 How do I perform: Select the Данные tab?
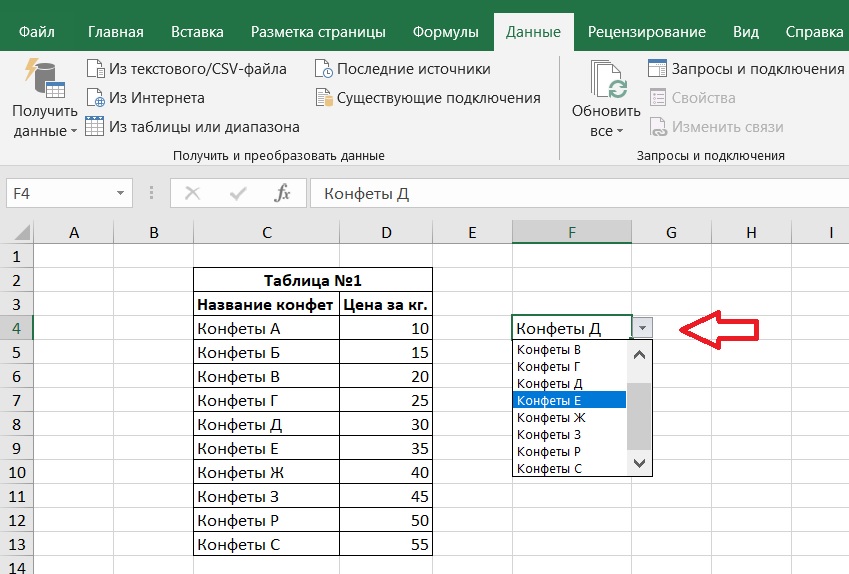(533, 32)
